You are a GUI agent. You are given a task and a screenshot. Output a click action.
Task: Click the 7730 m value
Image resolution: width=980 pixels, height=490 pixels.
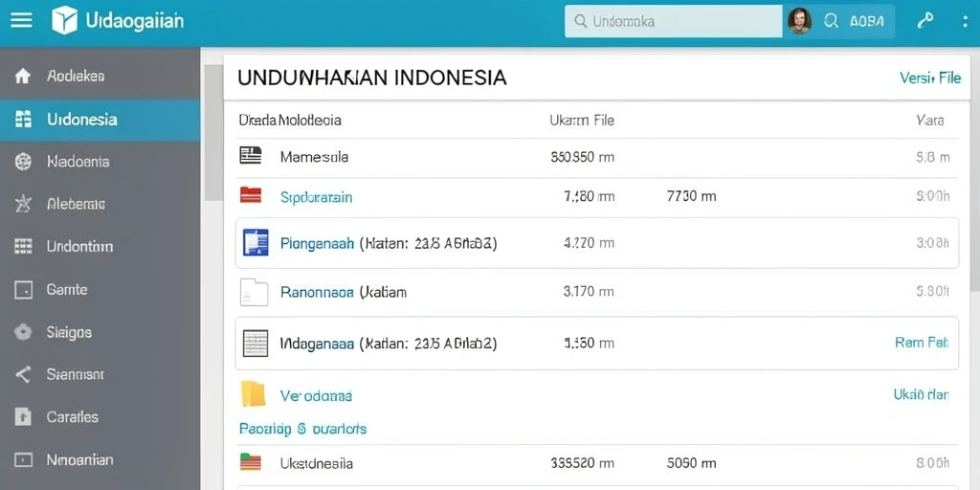click(x=691, y=197)
